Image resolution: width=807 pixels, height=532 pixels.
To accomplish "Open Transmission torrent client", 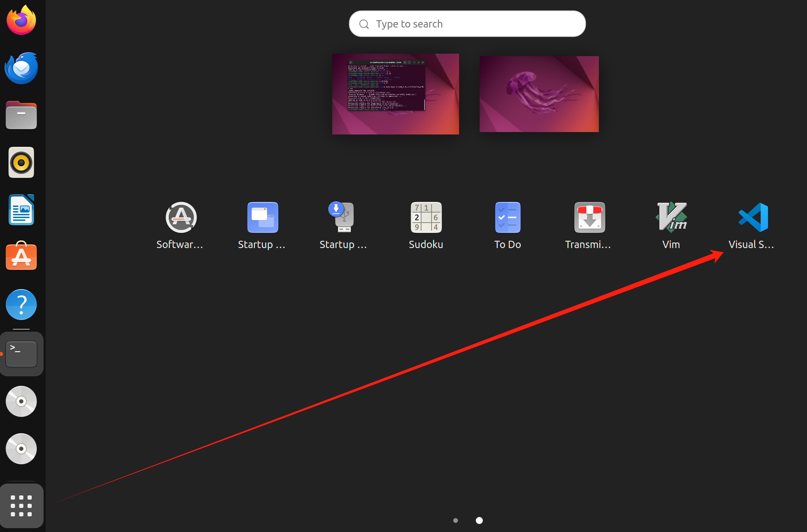I will [589, 218].
